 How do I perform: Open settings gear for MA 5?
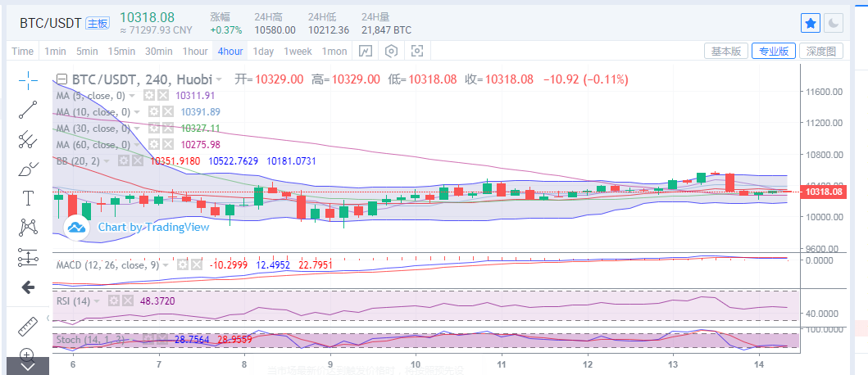(149, 95)
